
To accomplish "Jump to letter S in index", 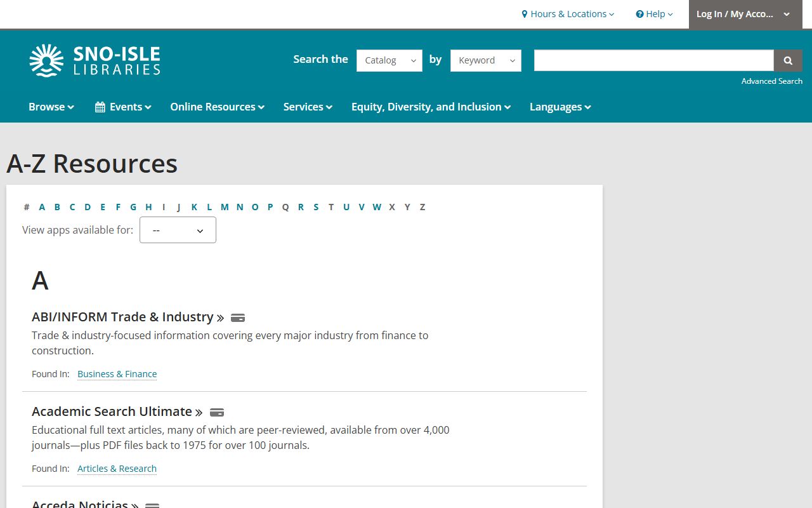I will tap(316, 207).
